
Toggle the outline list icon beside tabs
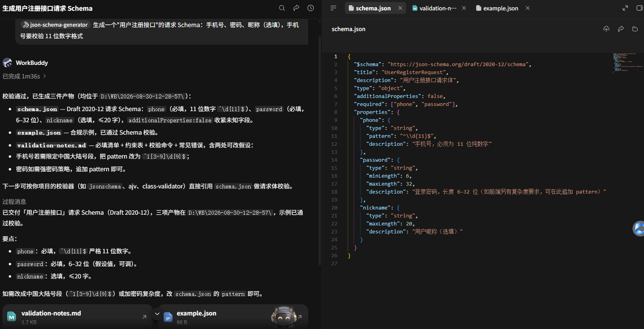[333, 8]
